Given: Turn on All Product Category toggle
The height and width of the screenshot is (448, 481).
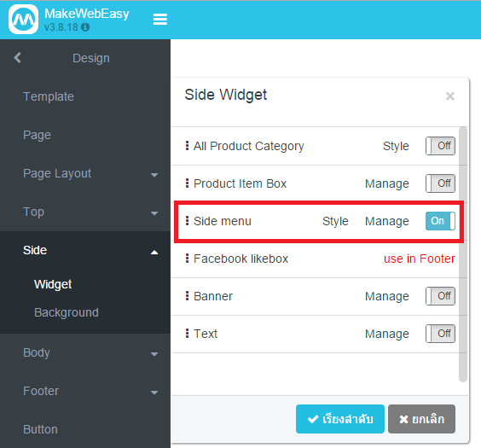Looking at the screenshot, I should (x=440, y=146).
